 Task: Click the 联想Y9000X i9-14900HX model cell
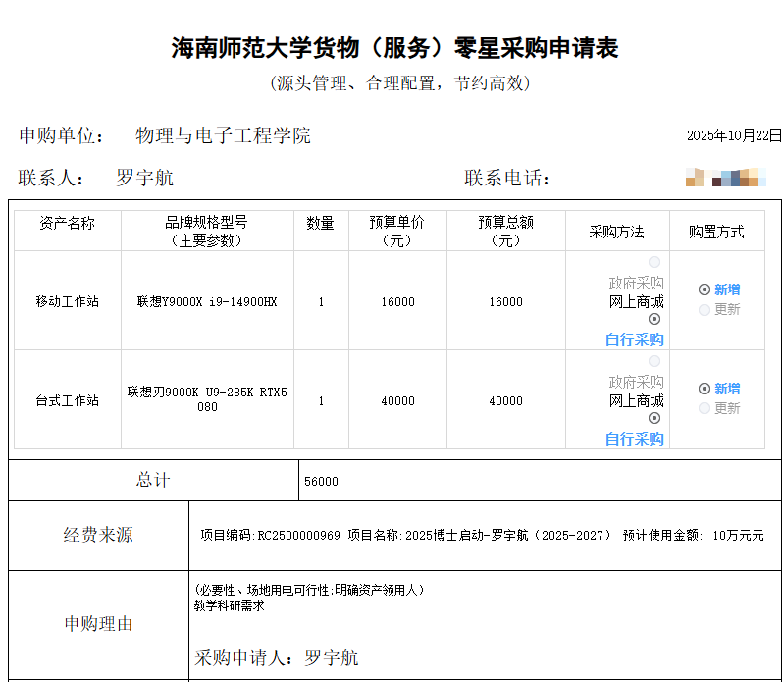tap(207, 302)
